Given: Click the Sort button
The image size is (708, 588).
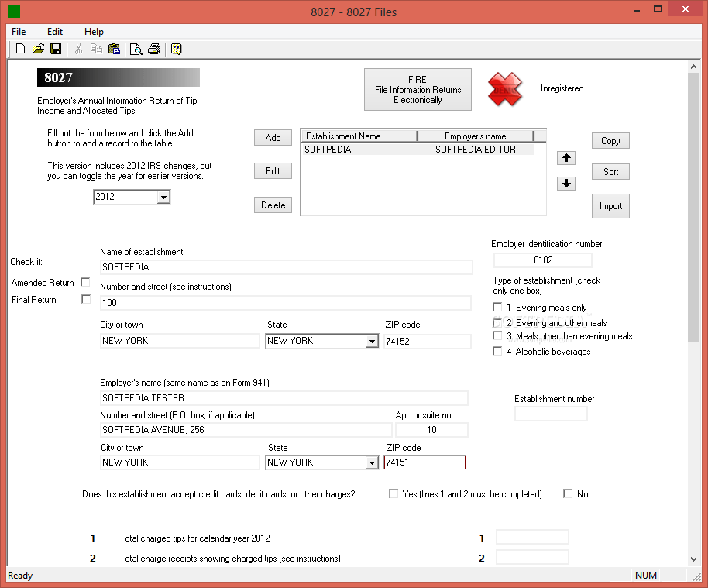Looking at the screenshot, I should pos(610,172).
